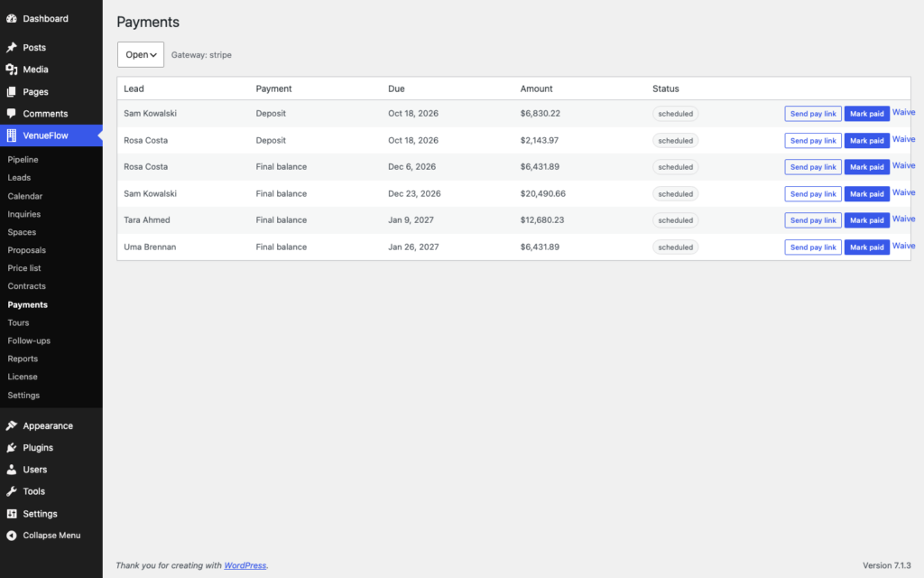Open the Pipeline submenu item
The width and height of the screenshot is (924, 578).
(23, 159)
